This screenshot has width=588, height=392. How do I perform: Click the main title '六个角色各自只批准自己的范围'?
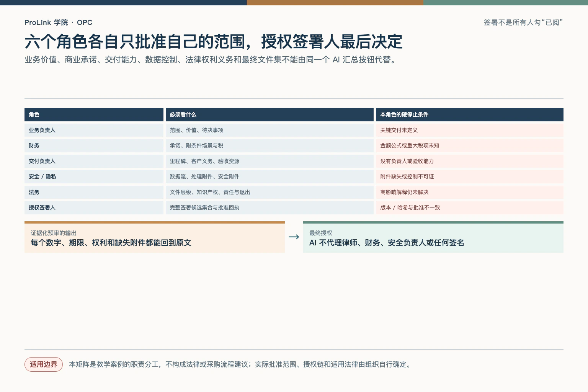pyautogui.click(x=135, y=41)
